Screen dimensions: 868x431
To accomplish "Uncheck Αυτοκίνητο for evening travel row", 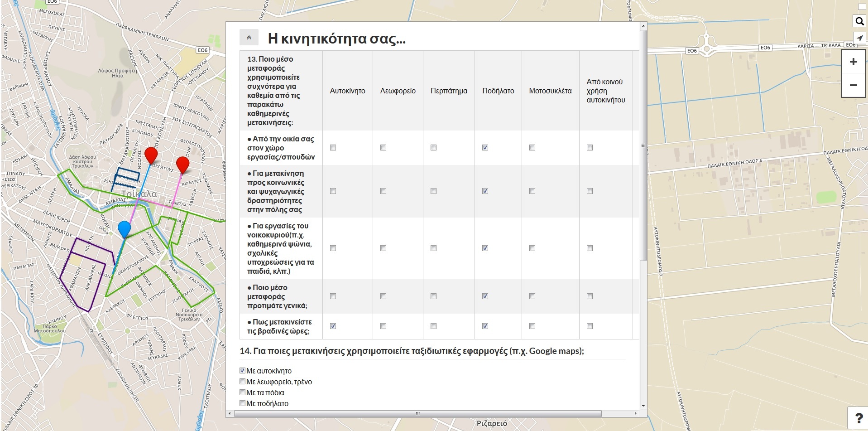I will (333, 326).
